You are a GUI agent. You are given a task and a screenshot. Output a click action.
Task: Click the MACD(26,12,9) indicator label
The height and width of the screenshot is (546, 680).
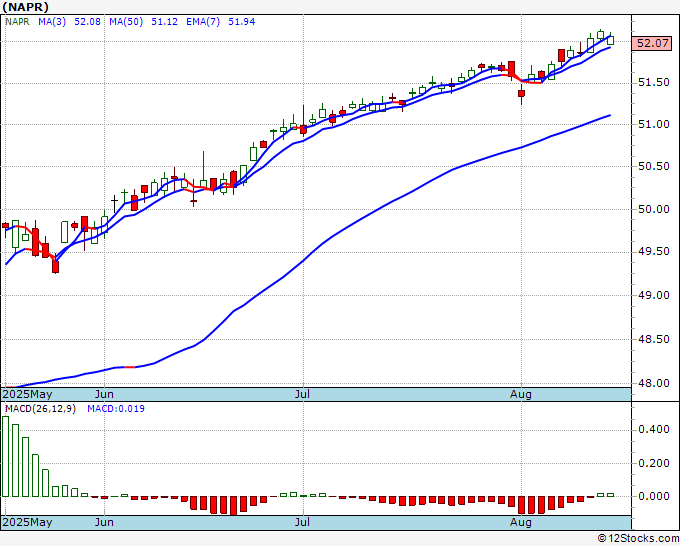[40, 409]
